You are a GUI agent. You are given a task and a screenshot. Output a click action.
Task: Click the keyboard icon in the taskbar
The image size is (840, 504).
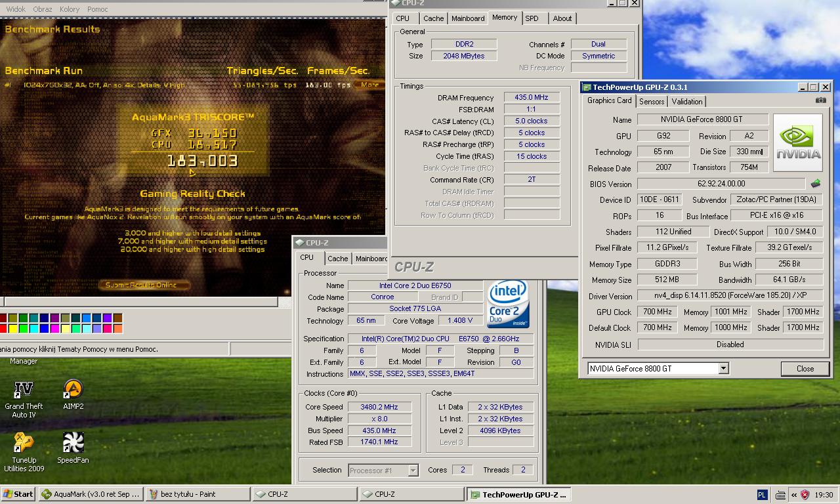pyautogui.click(x=780, y=495)
